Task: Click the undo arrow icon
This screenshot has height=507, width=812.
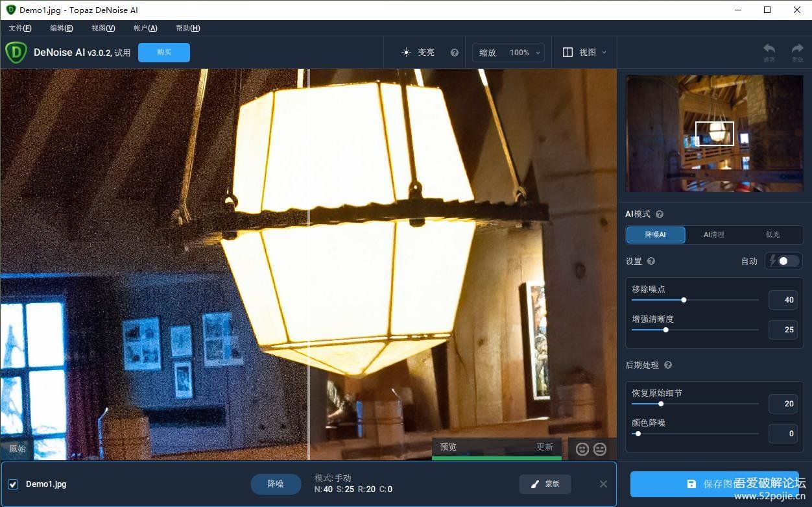Action: click(769, 49)
